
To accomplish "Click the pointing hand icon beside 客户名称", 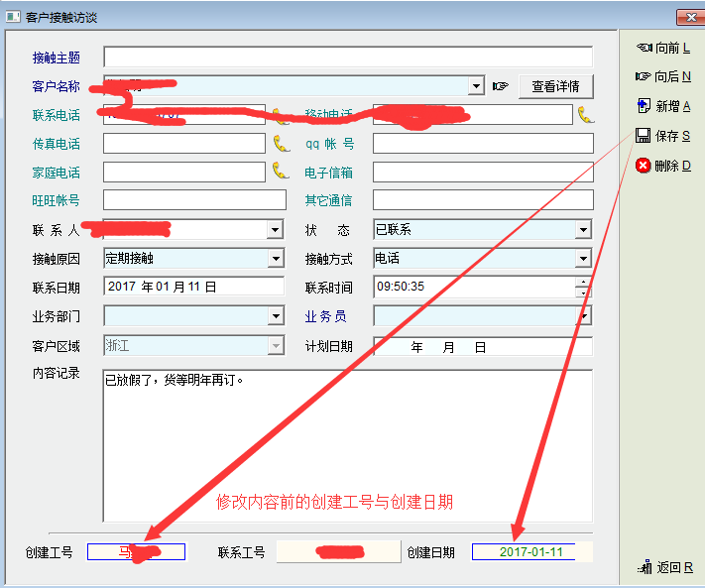I will point(501,86).
